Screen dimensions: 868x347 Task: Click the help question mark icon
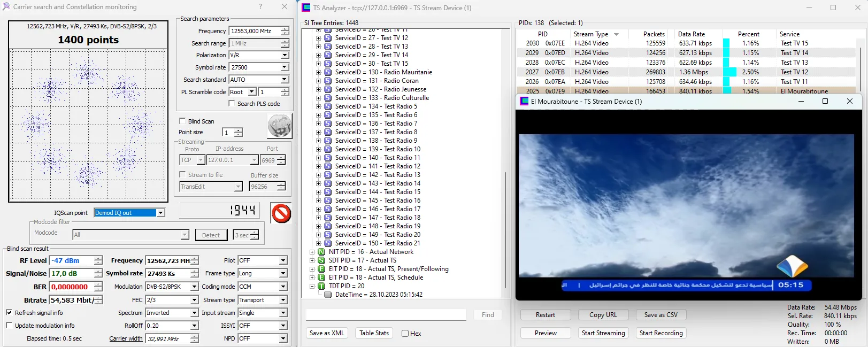(x=260, y=7)
